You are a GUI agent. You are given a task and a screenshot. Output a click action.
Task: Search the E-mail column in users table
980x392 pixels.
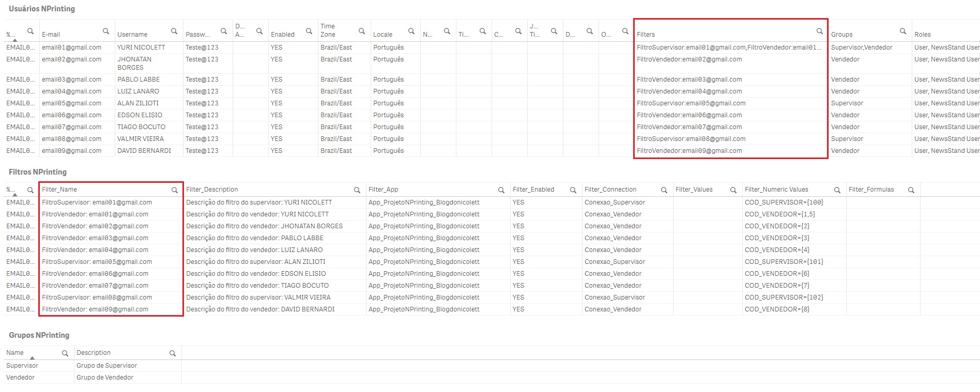pos(106,32)
